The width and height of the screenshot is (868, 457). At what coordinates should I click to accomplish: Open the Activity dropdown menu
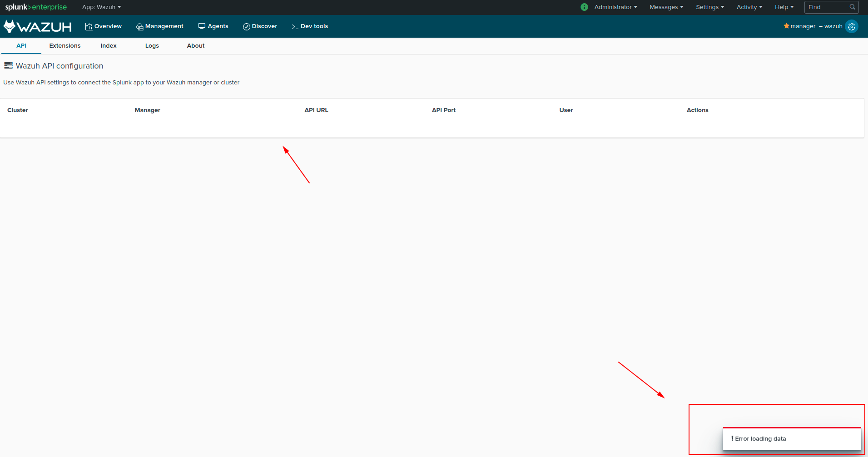click(749, 7)
